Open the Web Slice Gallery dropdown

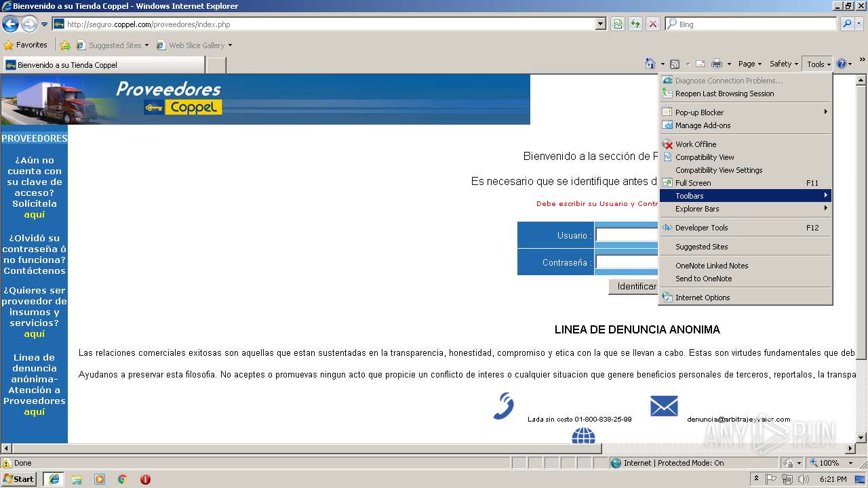(230, 45)
